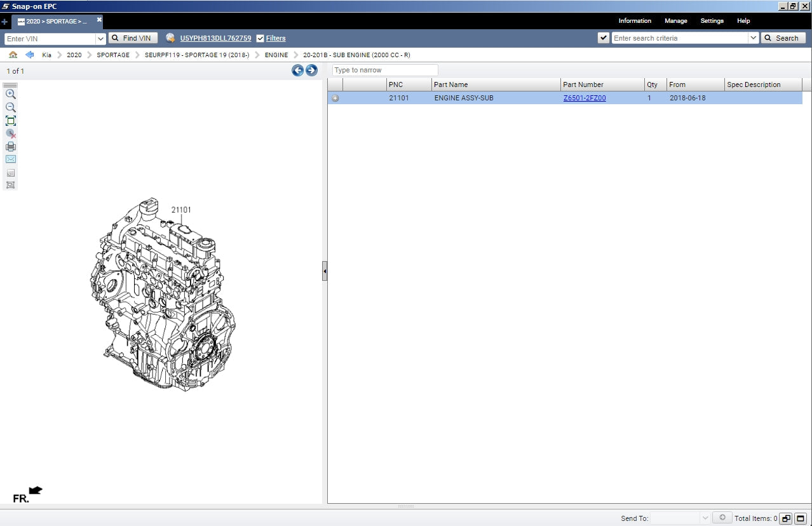Go to the home icon in breadcrumb
The image size is (812, 526).
click(x=13, y=55)
